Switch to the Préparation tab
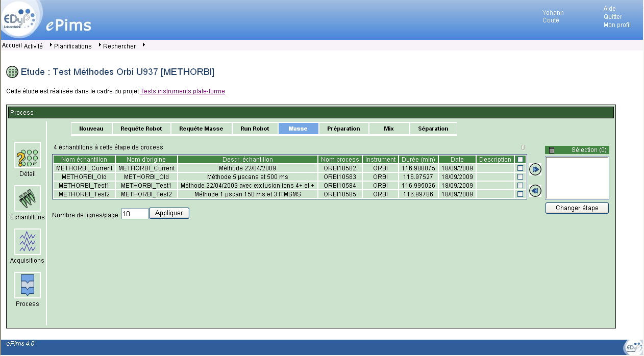Screen dimensions: 644x356 pyautogui.click(x=343, y=129)
